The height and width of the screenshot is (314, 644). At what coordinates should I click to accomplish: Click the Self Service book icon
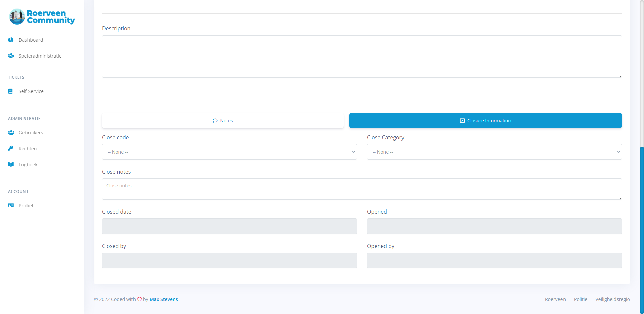tap(11, 91)
